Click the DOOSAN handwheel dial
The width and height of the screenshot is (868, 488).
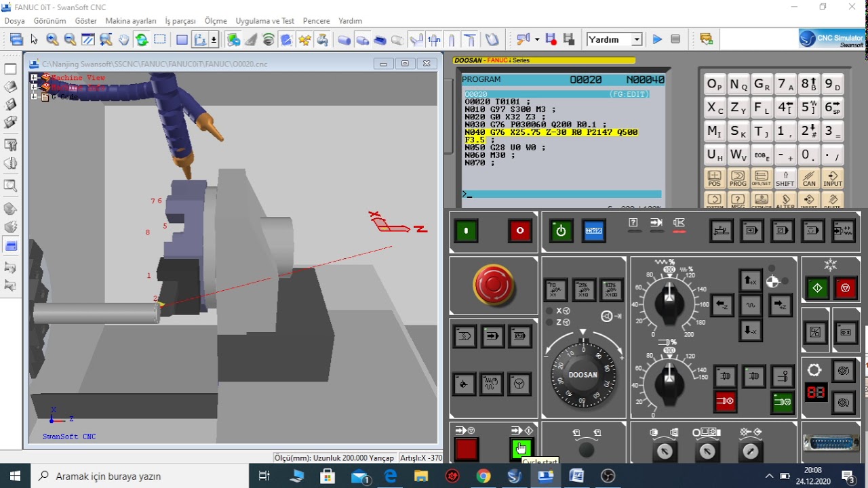[583, 375]
